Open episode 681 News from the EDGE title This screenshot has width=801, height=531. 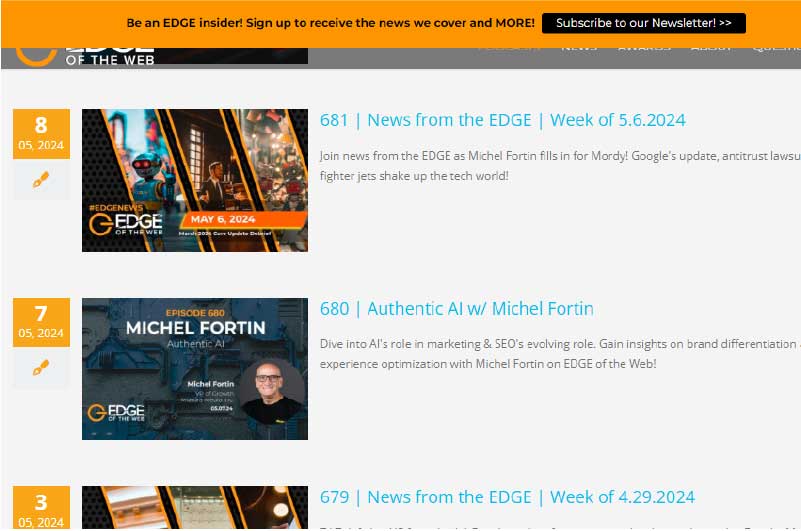[503, 120]
